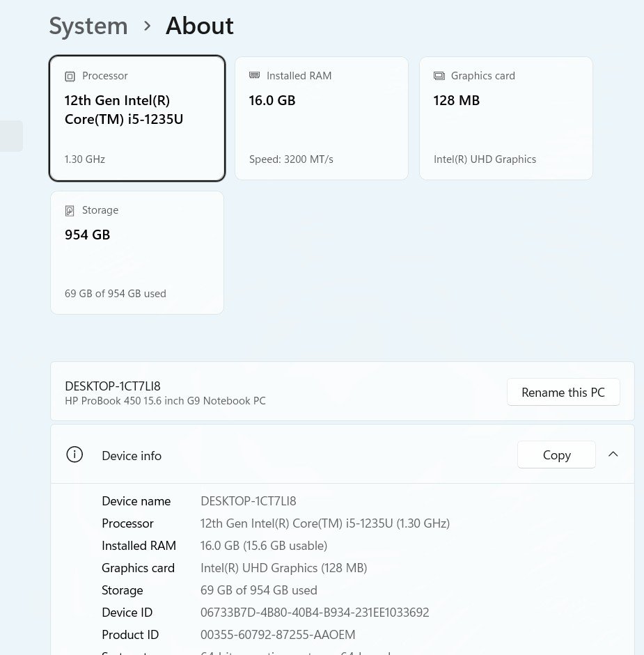This screenshot has height=655, width=644.
Task: Click Intel(R) UHD Graphics text in tile
Action: click(485, 159)
